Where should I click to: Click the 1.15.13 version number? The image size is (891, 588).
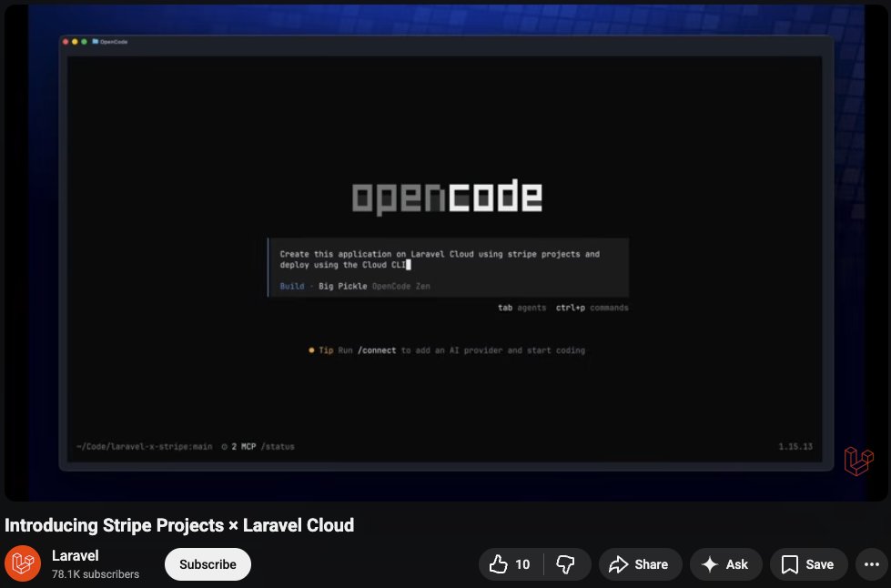coord(795,447)
